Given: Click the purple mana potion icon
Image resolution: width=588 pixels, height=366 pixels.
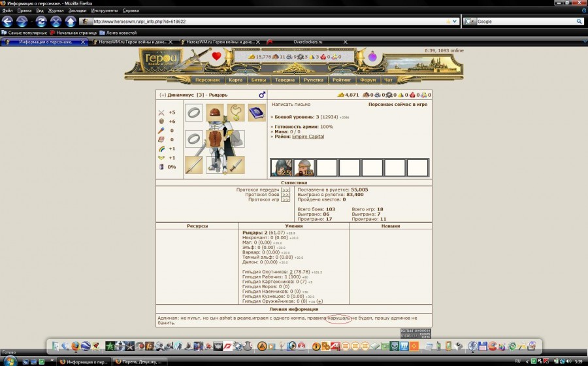Looking at the screenshot, I should tap(372, 57).
